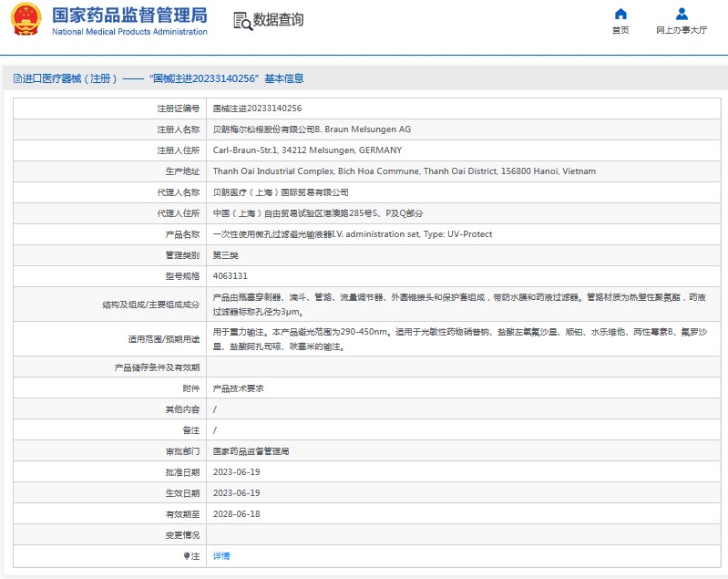Click the 型号规格 row label

click(182, 276)
